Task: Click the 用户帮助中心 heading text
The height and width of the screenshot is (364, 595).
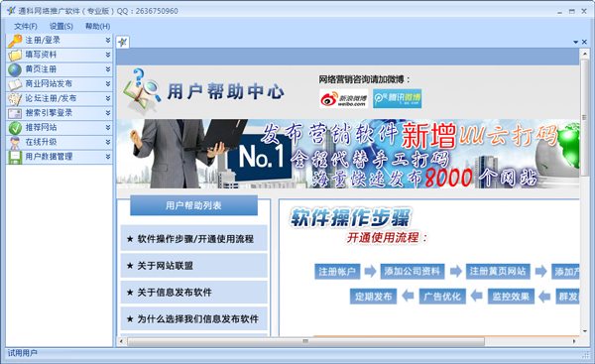Action: [225, 92]
